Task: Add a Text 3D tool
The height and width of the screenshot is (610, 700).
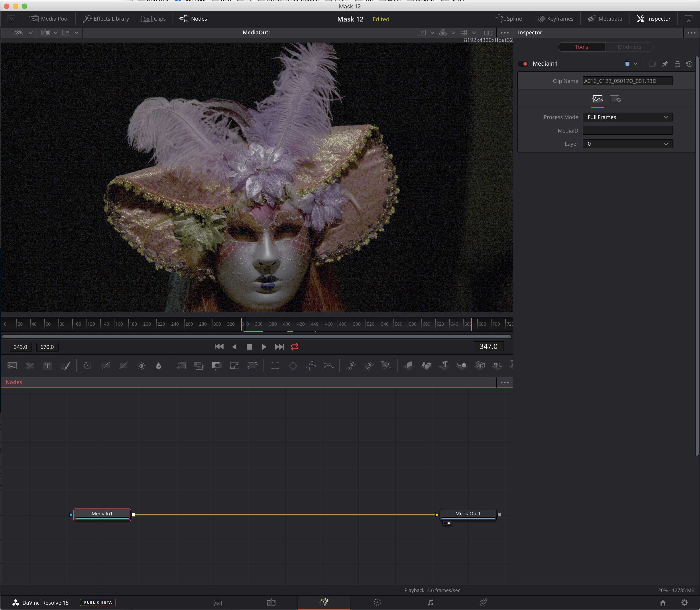Action: click(x=444, y=366)
